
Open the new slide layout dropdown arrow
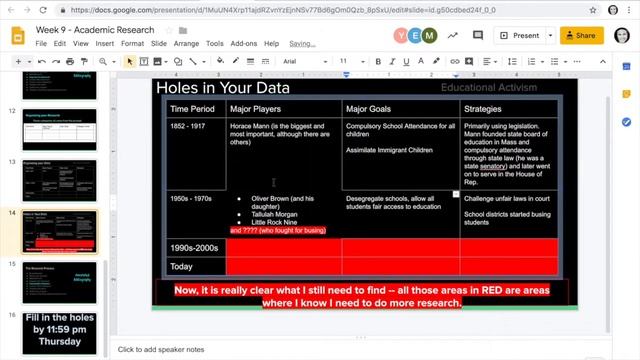tap(29, 62)
